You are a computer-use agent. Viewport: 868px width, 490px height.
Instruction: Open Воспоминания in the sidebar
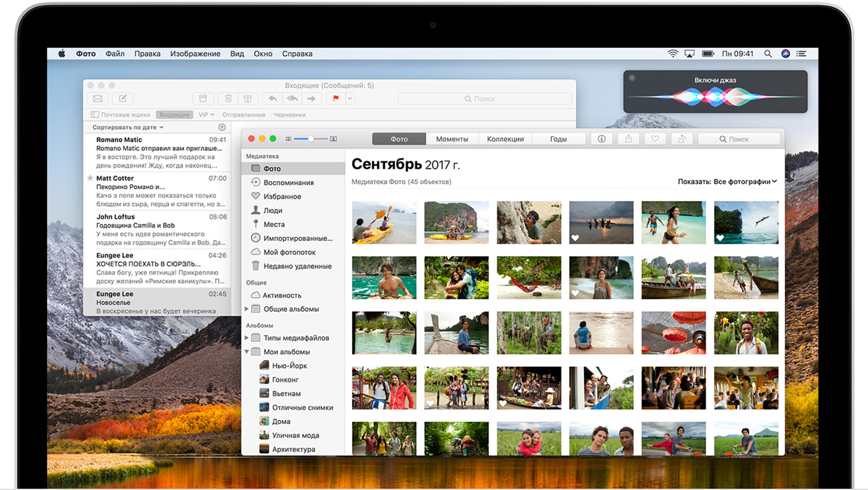click(288, 183)
